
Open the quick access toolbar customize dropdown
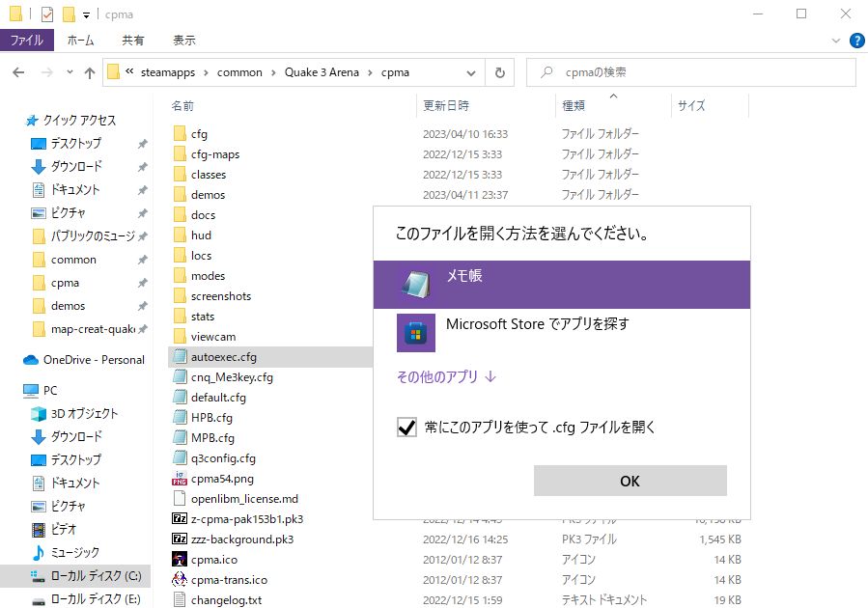86,15
